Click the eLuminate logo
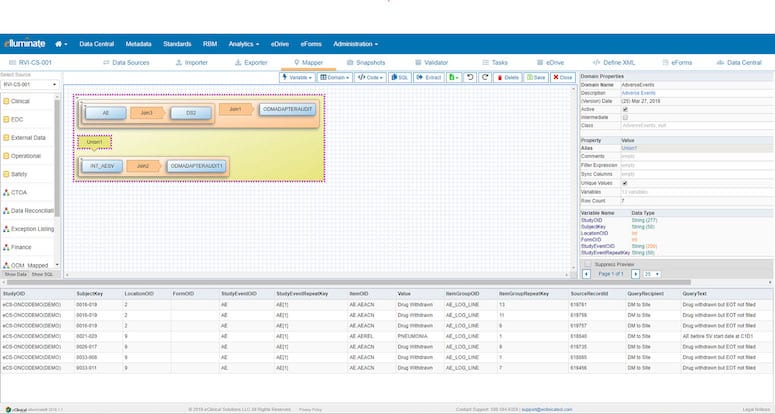Viewport: 775px width, 414px height. click(x=24, y=43)
